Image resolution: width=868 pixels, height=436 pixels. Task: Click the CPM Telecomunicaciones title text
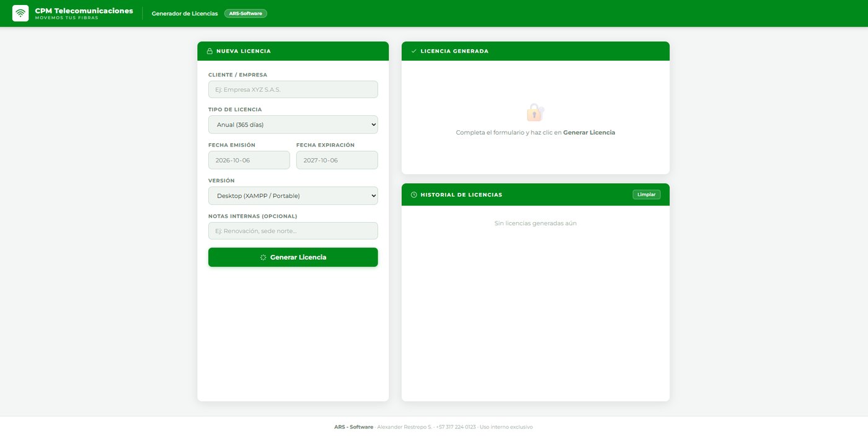coord(84,11)
